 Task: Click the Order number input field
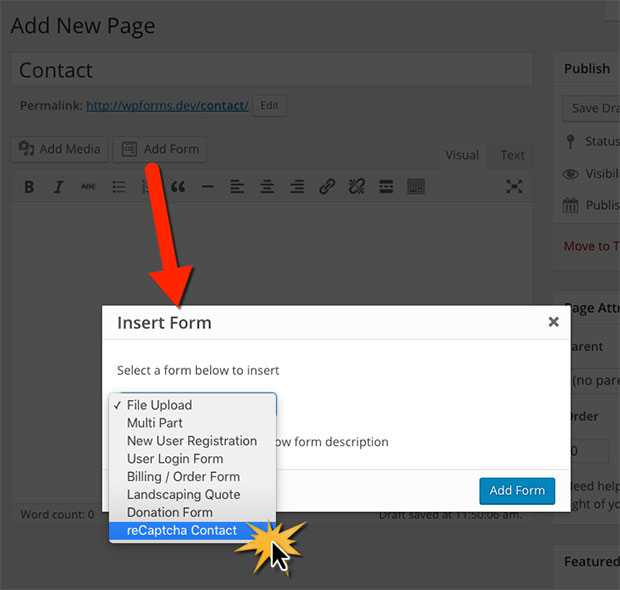coord(590,451)
